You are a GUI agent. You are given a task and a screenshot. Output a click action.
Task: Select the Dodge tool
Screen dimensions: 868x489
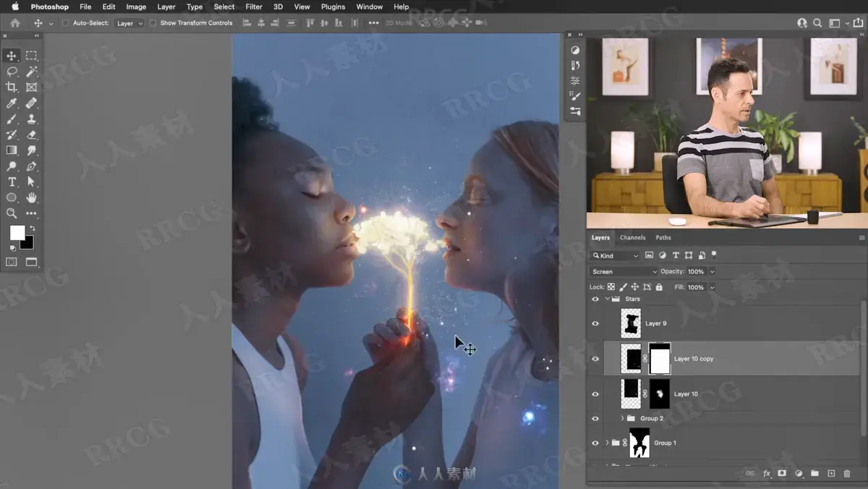12,166
